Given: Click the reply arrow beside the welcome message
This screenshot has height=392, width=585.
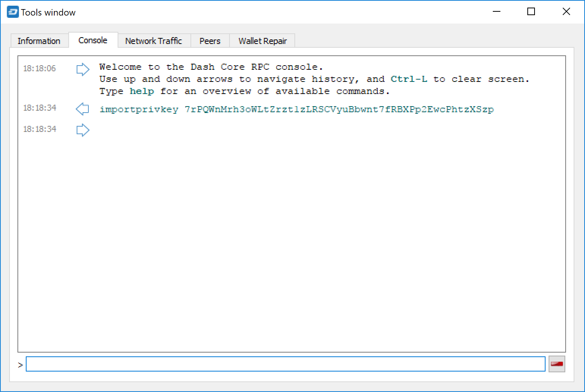Looking at the screenshot, I should pos(83,69).
